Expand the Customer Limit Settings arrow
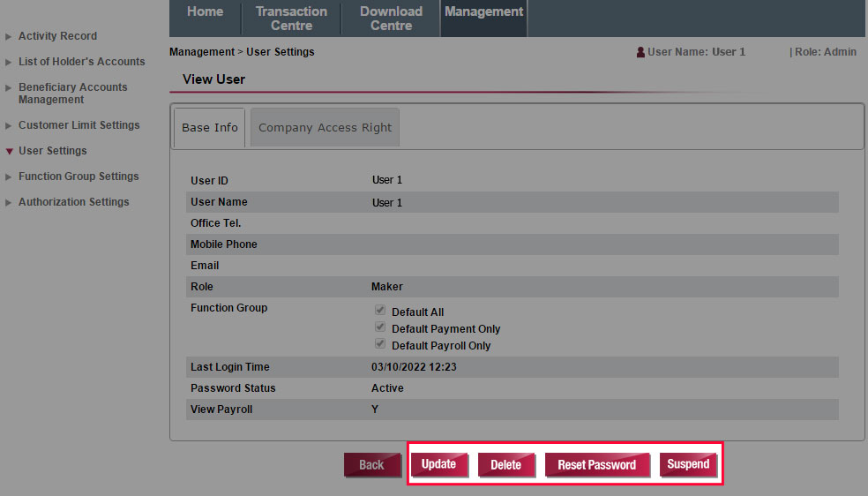 point(8,125)
